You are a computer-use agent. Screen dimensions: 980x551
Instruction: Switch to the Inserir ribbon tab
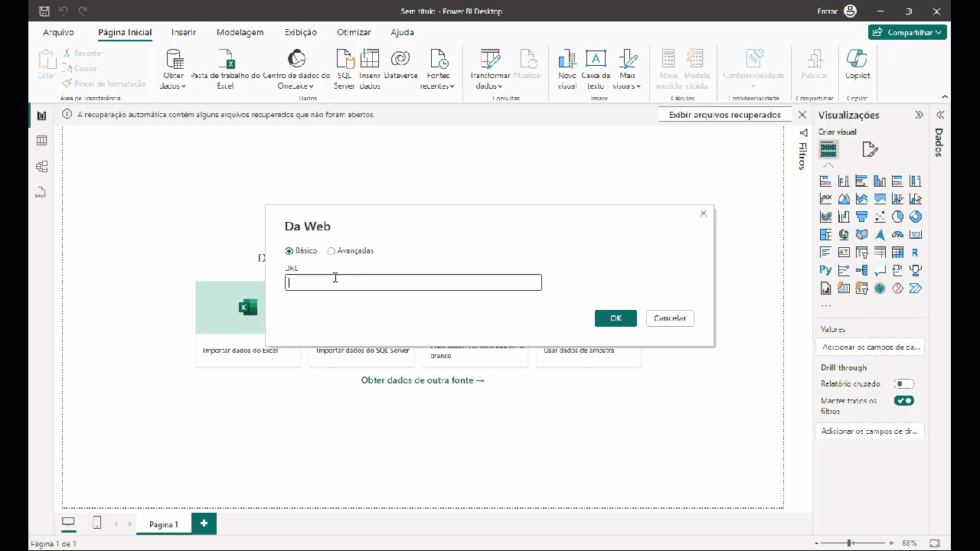coord(184,32)
